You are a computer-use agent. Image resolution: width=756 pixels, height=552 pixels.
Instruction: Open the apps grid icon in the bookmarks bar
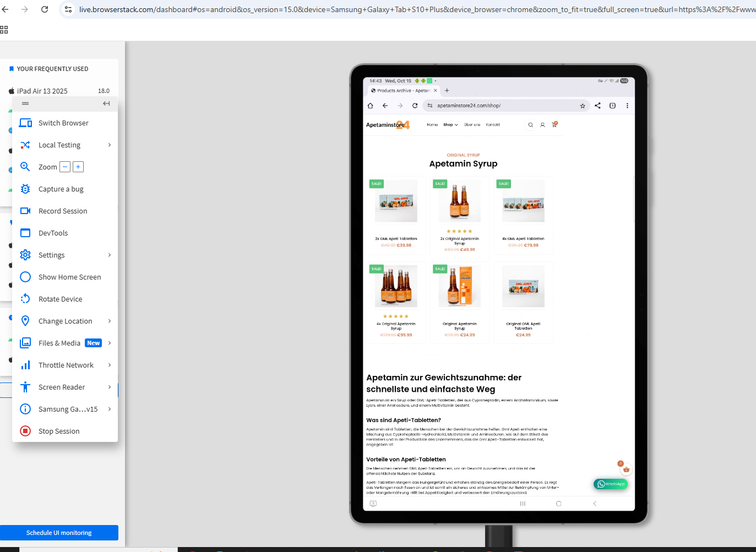4,30
